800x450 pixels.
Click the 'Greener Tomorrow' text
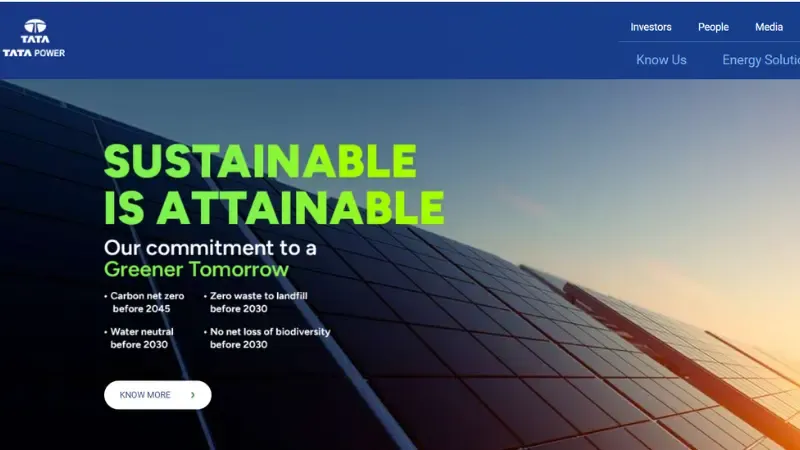tap(196, 269)
